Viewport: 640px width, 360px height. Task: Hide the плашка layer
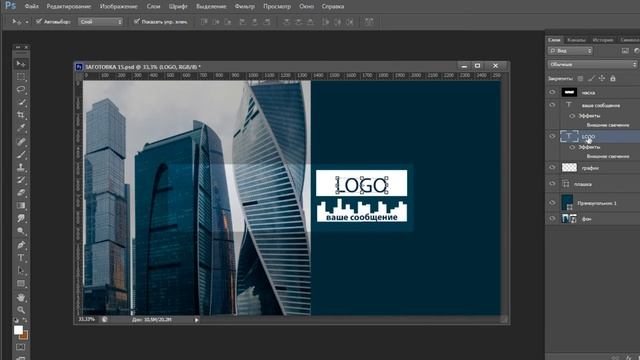pos(552,184)
